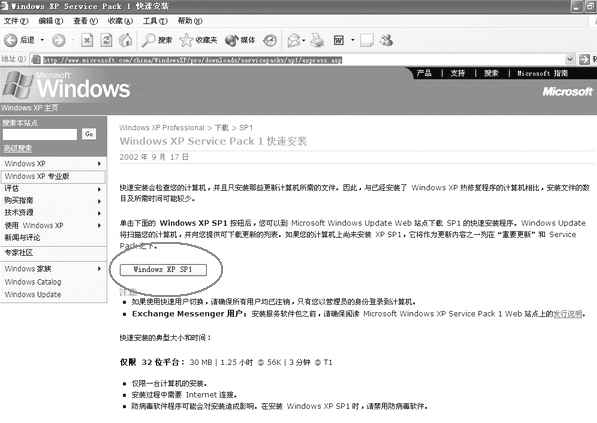597x423 pixels.
Task: Open the Edit button dropdown arrow
Action: coord(353,40)
